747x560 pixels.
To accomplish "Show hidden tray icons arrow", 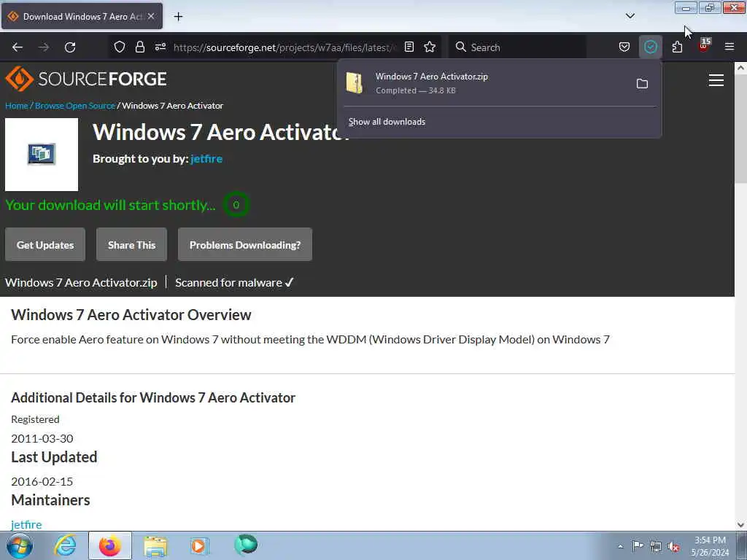I will [620, 546].
